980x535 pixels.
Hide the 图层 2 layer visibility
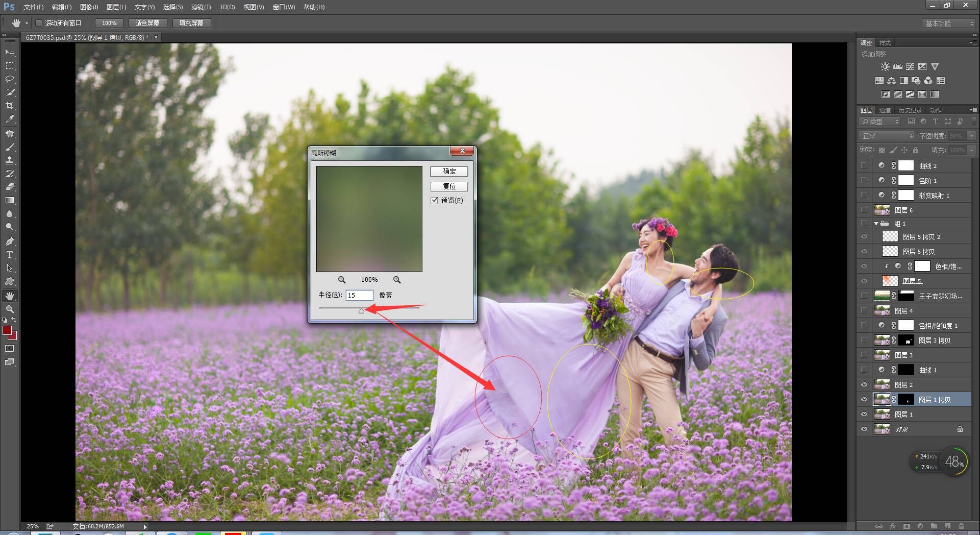pos(864,385)
